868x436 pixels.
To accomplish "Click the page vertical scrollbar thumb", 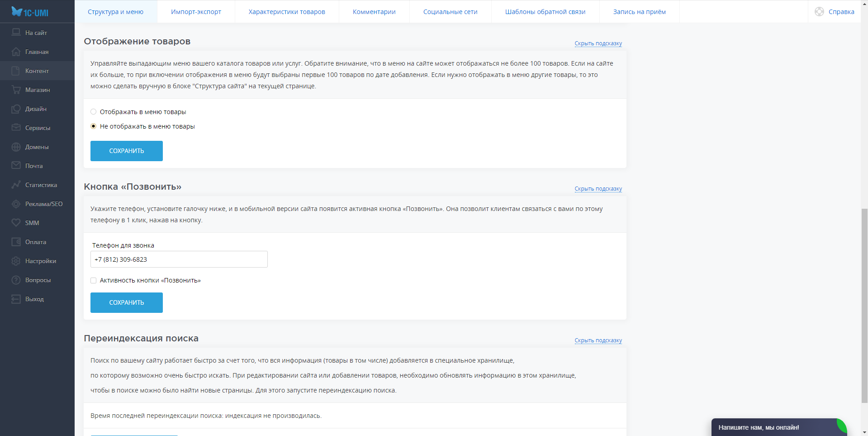I will [x=864, y=306].
